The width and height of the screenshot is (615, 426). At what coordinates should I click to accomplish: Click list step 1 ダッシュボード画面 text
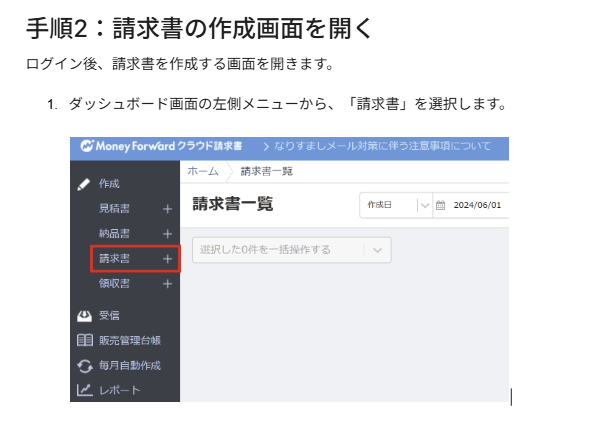287,104
